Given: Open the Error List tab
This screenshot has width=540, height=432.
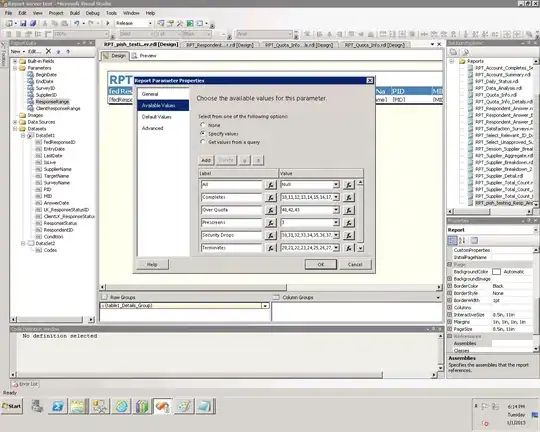Looking at the screenshot, I should (x=25, y=384).
